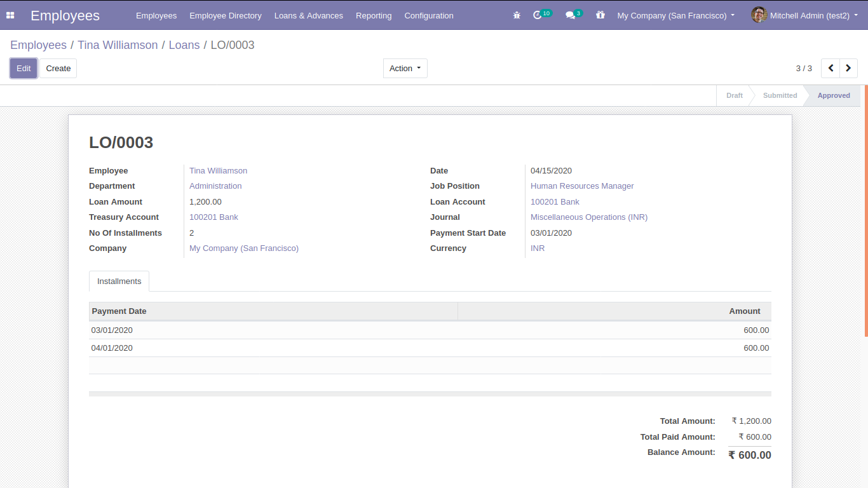This screenshot has width=868, height=488.
Task: Click Mitchell Admin avatar picture
Action: click(759, 15)
